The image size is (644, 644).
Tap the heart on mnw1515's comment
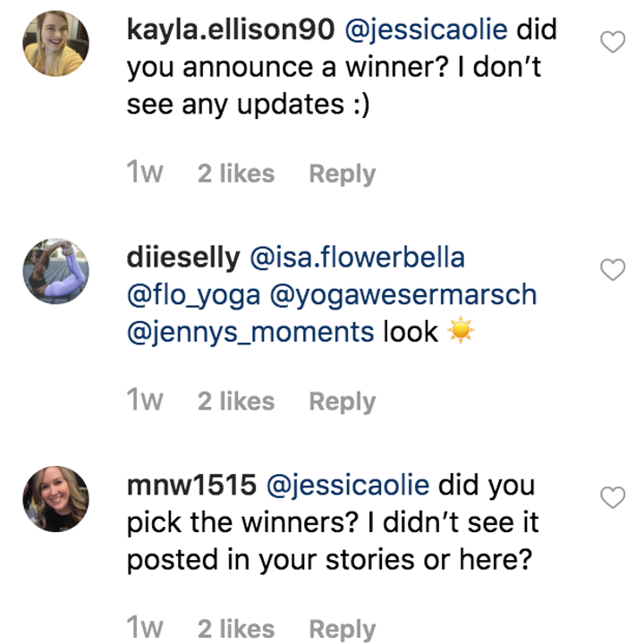pyautogui.click(x=613, y=498)
